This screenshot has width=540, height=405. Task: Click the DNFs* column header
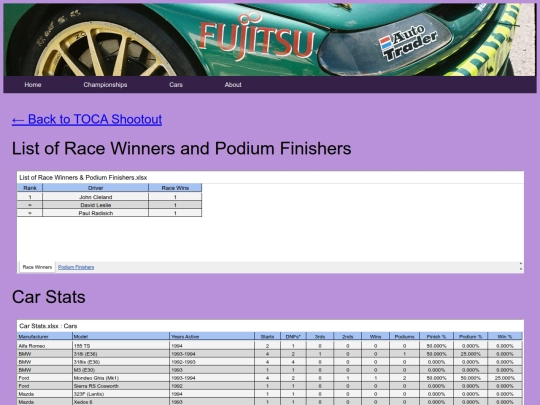[293, 336]
